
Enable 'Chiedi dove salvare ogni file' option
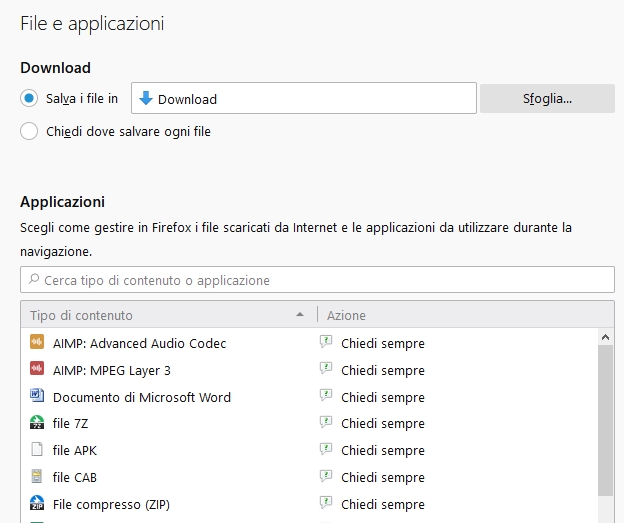(x=29, y=131)
